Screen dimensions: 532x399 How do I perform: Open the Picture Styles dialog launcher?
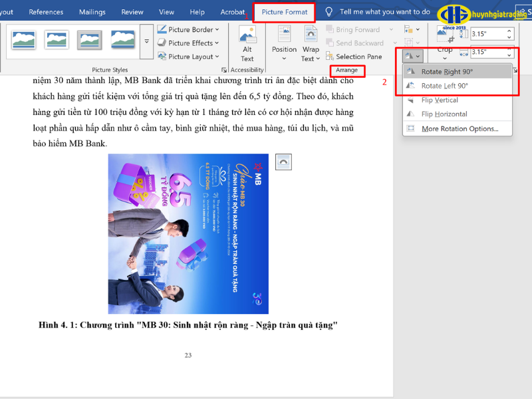(224, 70)
